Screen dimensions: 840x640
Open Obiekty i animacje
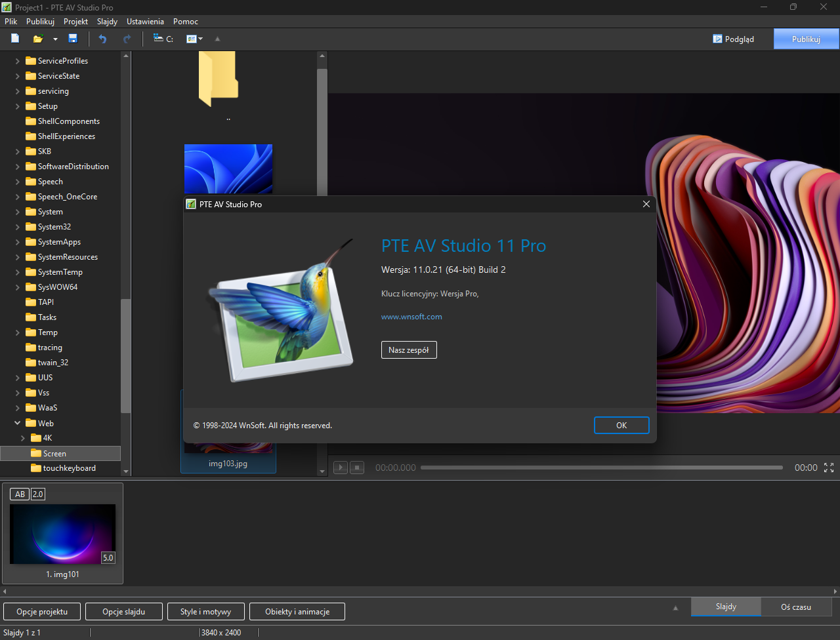tap(297, 612)
